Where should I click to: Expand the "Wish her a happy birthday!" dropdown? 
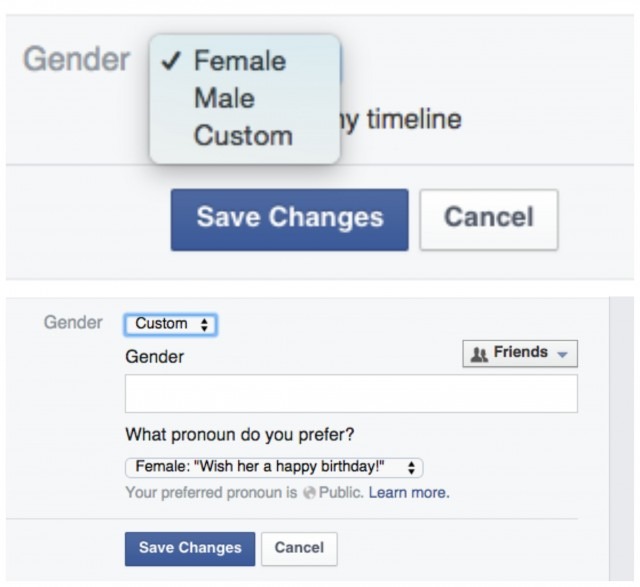[x=274, y=467]
